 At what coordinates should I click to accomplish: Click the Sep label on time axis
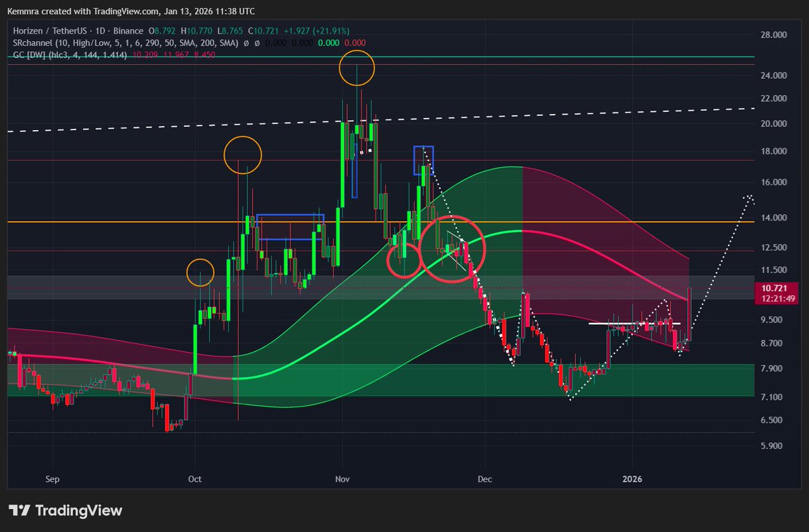(x=53, y=479)
